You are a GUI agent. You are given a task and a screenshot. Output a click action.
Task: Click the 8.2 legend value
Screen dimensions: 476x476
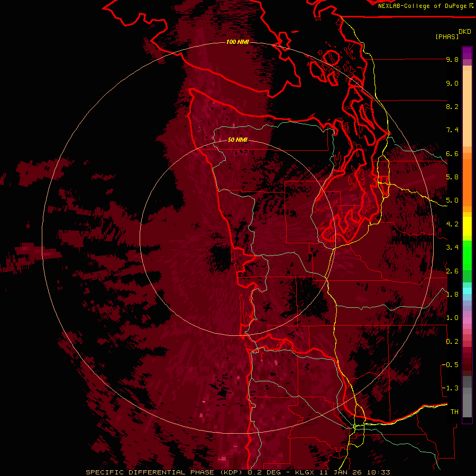click(452, 107)
